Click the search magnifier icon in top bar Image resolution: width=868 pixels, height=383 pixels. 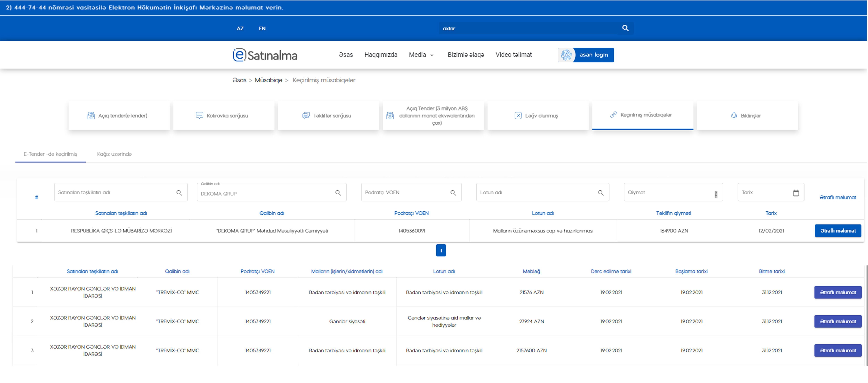(x=625, y=28)
